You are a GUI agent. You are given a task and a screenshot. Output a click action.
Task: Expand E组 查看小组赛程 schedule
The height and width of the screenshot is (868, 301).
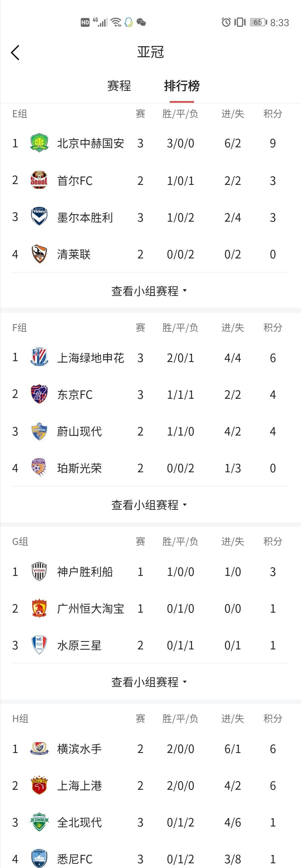pos(149,291)
